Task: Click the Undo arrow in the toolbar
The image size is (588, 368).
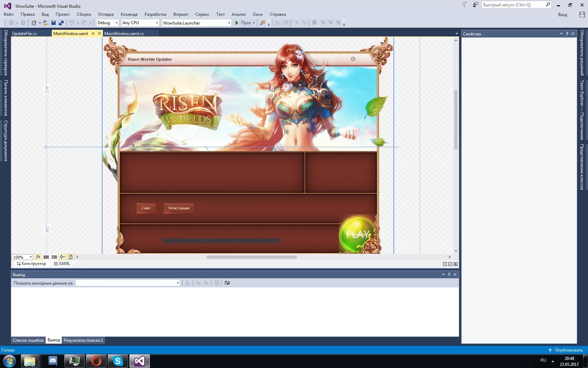Action: tap(72, 23)
